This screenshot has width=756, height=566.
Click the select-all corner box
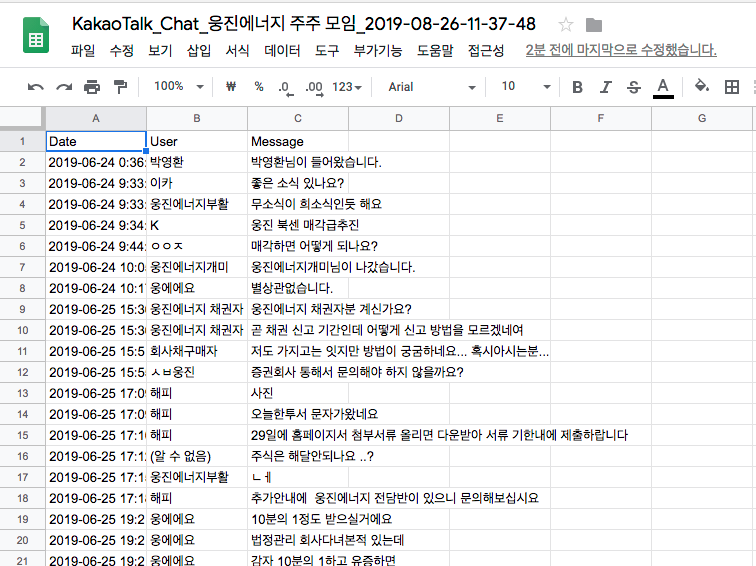click(21, 119)
